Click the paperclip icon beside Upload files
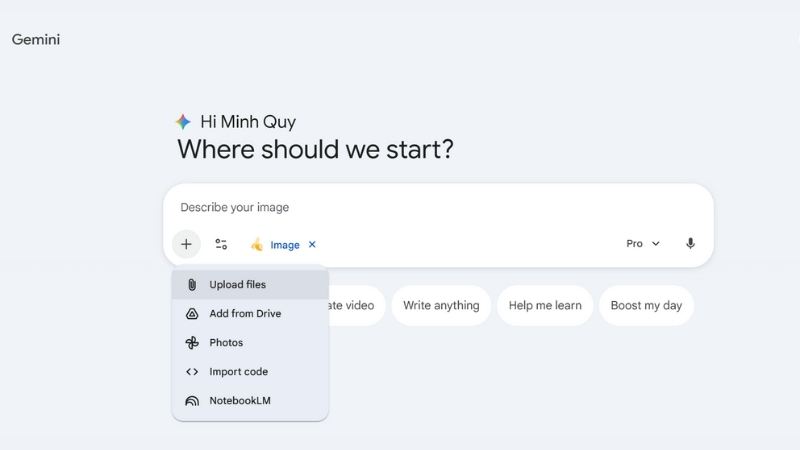The height and width of the screenshot is (450, 800). pyautogui.click(x=192, y=285)
